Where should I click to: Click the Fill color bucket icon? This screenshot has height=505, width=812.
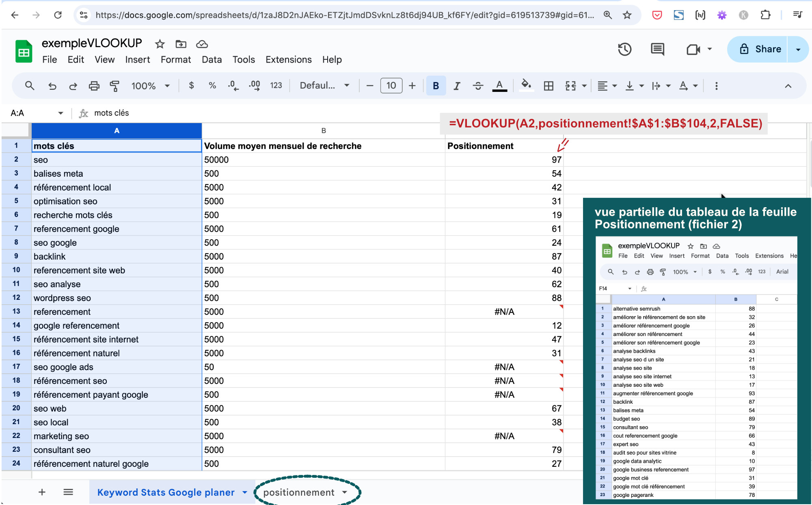(x=525, y=86)
